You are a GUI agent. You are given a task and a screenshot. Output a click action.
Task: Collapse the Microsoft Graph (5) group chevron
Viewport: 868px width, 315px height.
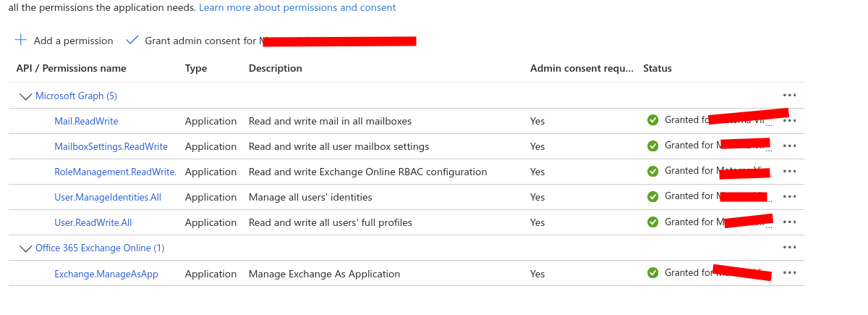[x=26, y=96]
